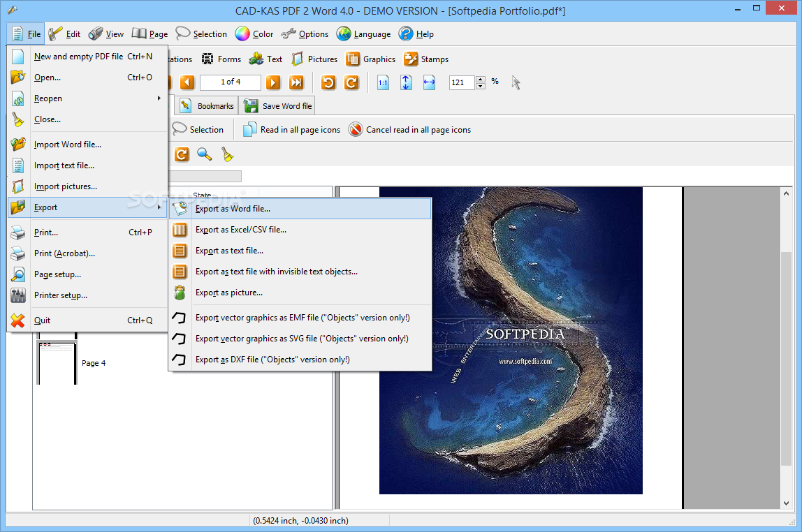The width and height of the screenshot is (802, 532).
Task: Switch to the Bookmarks tab
Action: 207,106
